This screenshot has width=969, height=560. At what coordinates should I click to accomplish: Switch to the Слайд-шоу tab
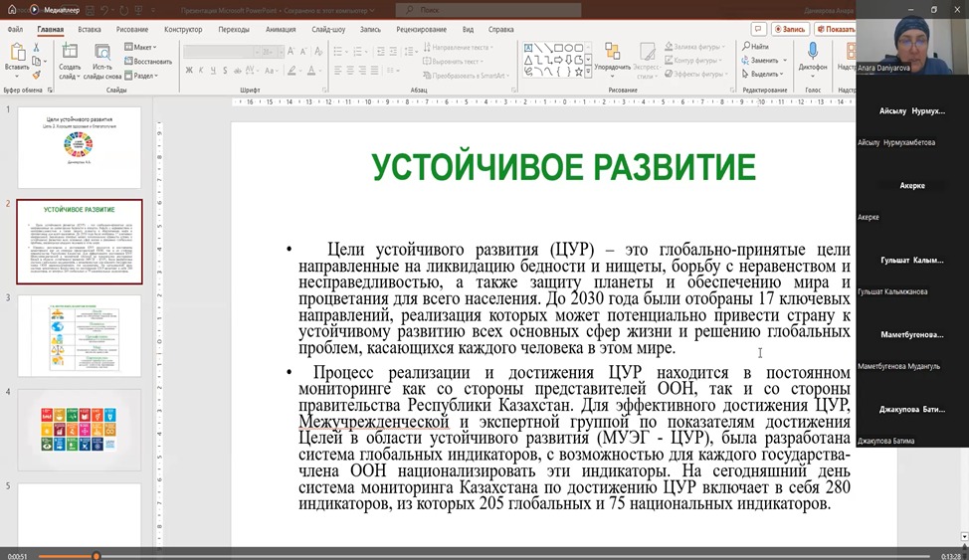(328, 29)
